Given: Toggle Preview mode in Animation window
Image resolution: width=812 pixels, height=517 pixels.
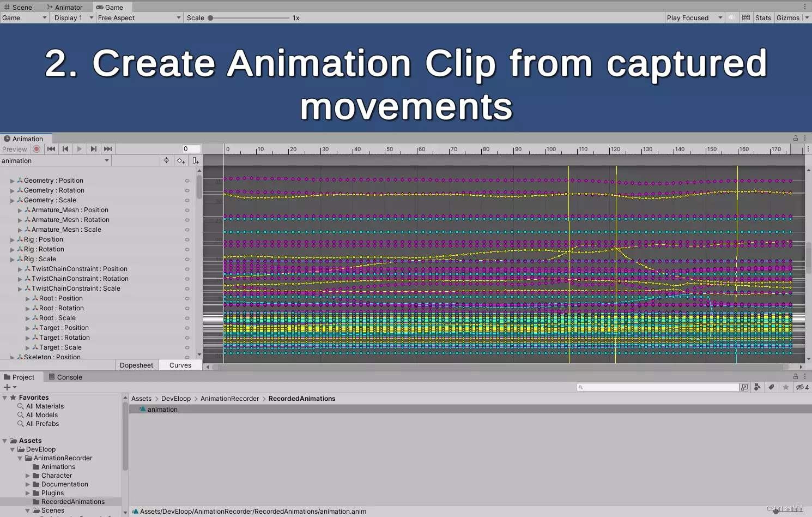Looking at the screenshot, I should click(x=14, y=149).
